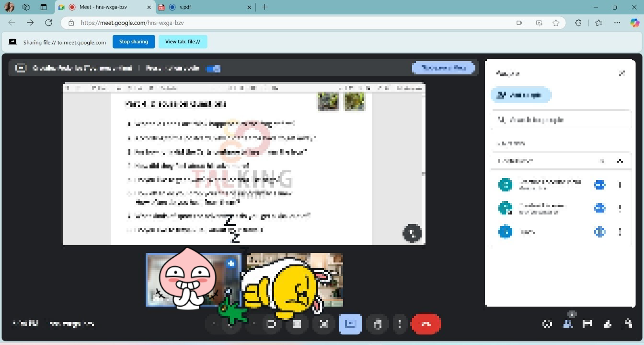
Task: Open the chat with everyone icon
Action: tap(588, 324)
